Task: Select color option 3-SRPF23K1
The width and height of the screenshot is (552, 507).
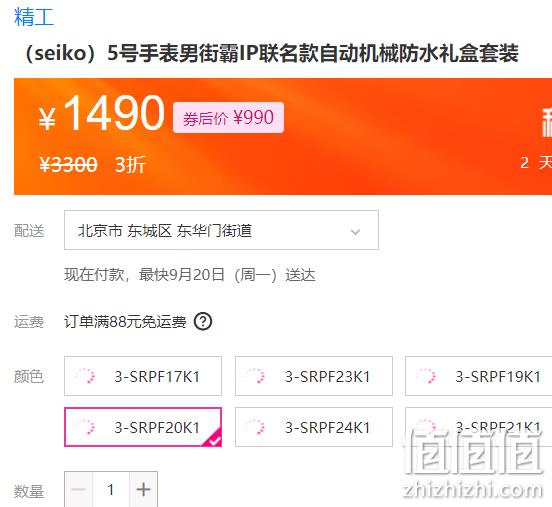Action: (x=314, y=376)
